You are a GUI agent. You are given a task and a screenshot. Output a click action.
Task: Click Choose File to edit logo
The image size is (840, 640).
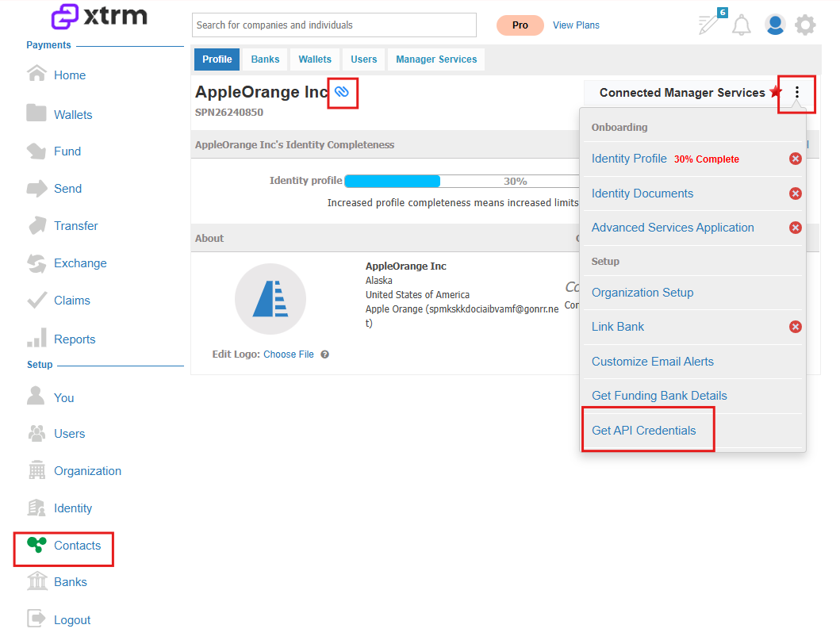288,354
